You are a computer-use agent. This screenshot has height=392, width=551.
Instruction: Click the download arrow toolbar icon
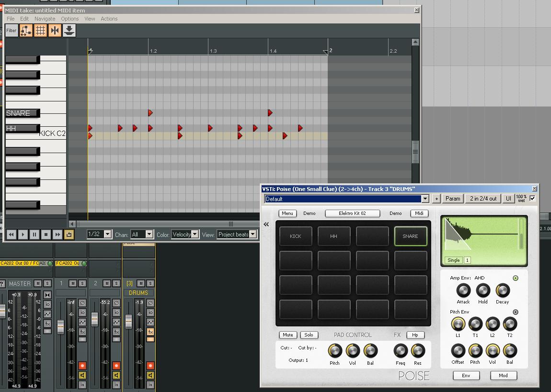tap(69, 31)
